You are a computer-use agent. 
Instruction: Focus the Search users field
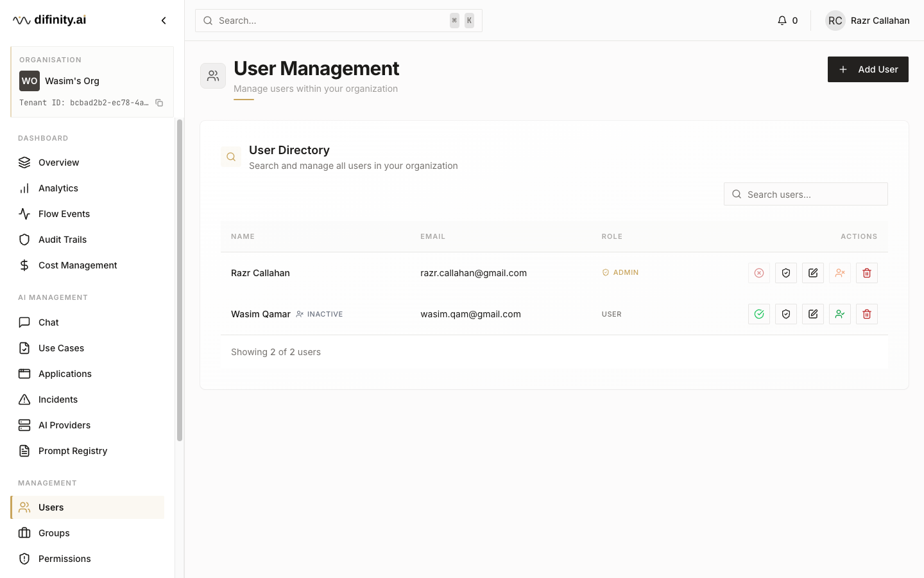pyautogui.click(x=806, y=194)
